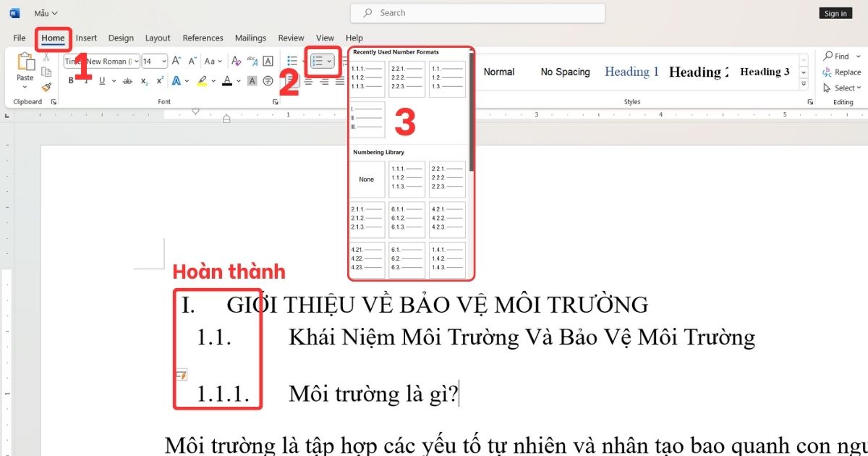868x456 pixels.
Task: Toggle Underline formatting
Action: [x=102, y=80]
